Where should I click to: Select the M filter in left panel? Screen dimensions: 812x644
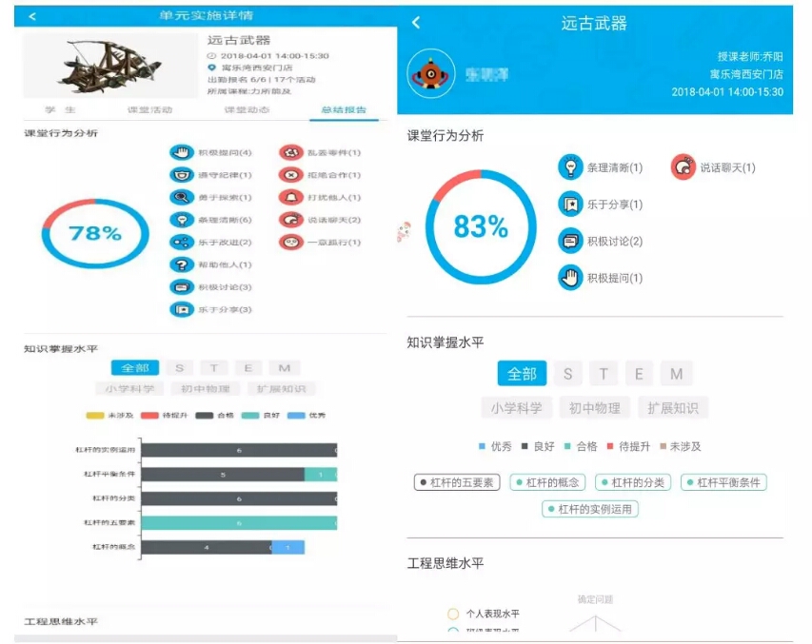click(285, 368)
